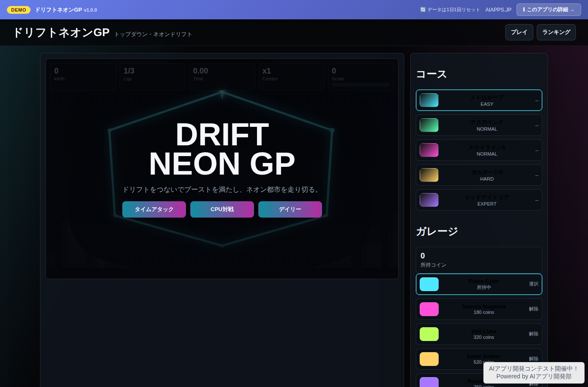This screenshot has width=588, height=387.
Task: Switch to the プレイ tab
Action: [519, 32]
